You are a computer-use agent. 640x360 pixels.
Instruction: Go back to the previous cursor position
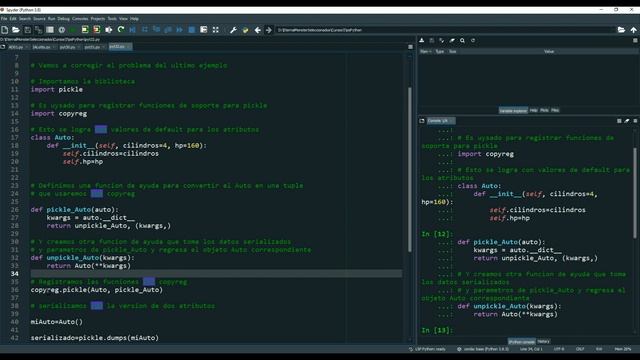click(258, 30)
